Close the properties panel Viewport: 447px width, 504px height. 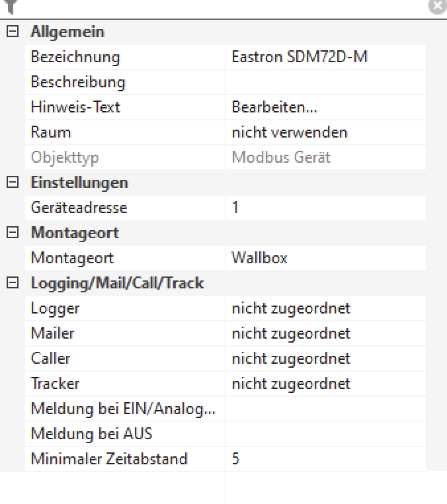[x=436, y=6]
